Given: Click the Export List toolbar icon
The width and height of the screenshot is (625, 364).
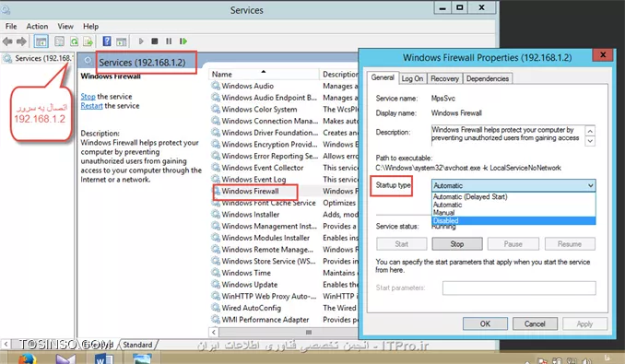Looking at the screenshot, I should (x=88, y=41).
